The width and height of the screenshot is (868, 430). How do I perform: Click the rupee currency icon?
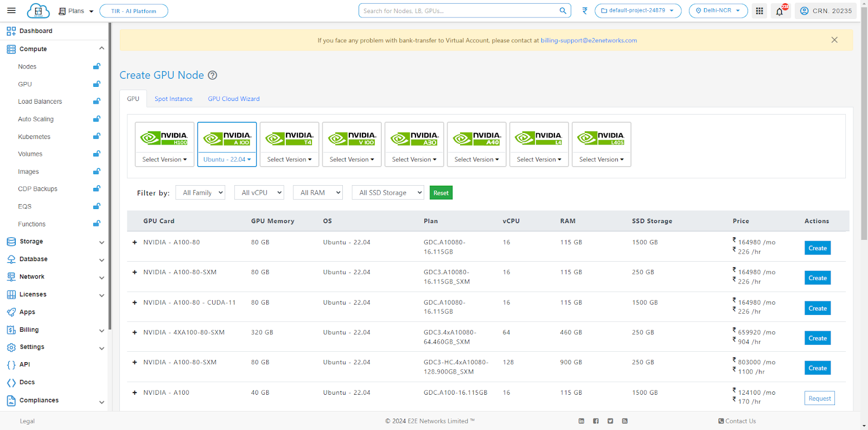pos(585,11)
